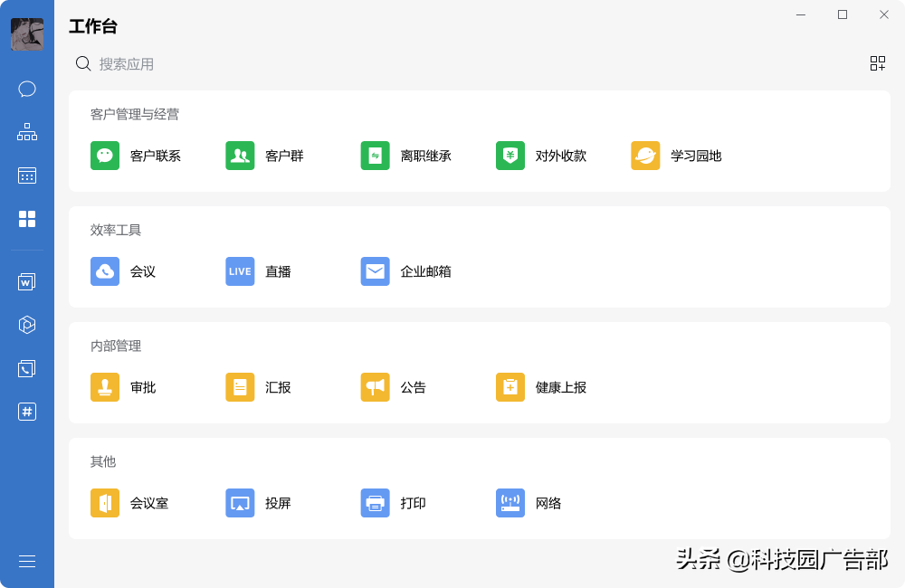Open the 会议 meeting app
This screenshot has width=905, height=588.
point(127,270)
